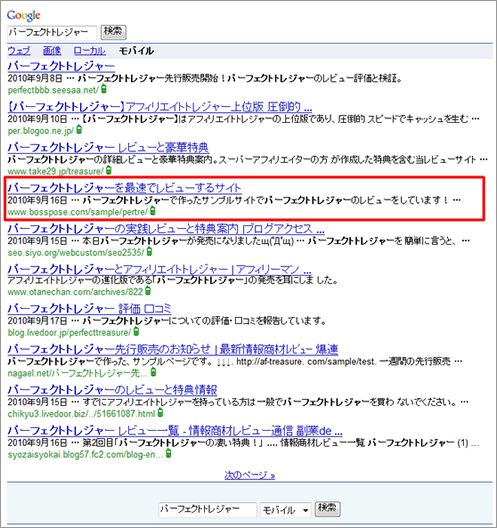Click the perfectbbb.seesaa.net/ URL text
The image size is (497, 528).
point(53,90)
